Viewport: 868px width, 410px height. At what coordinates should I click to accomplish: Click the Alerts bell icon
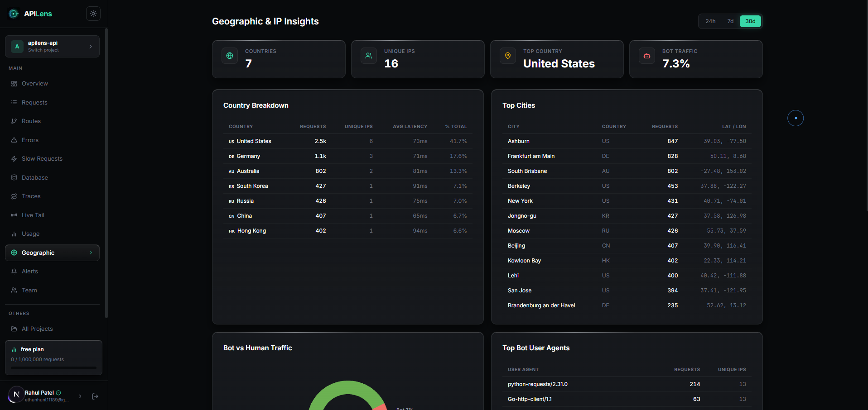pos(14,272)
